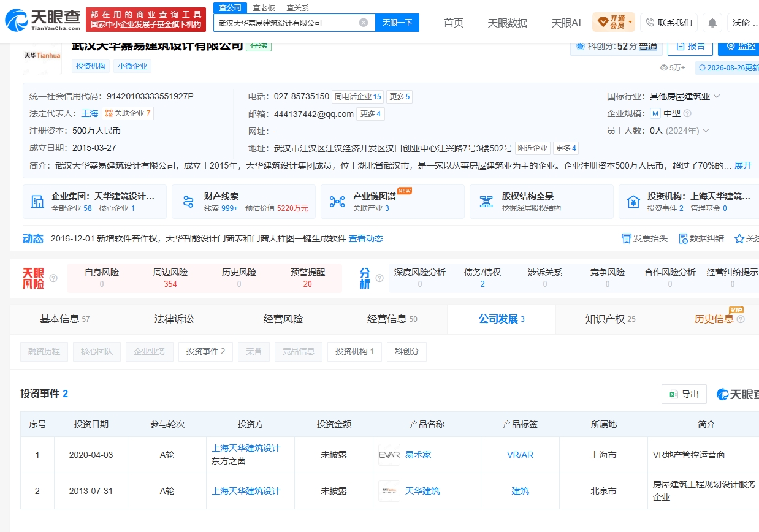
Task: Open 同电话企业 15 link
Action: [357, 96]
